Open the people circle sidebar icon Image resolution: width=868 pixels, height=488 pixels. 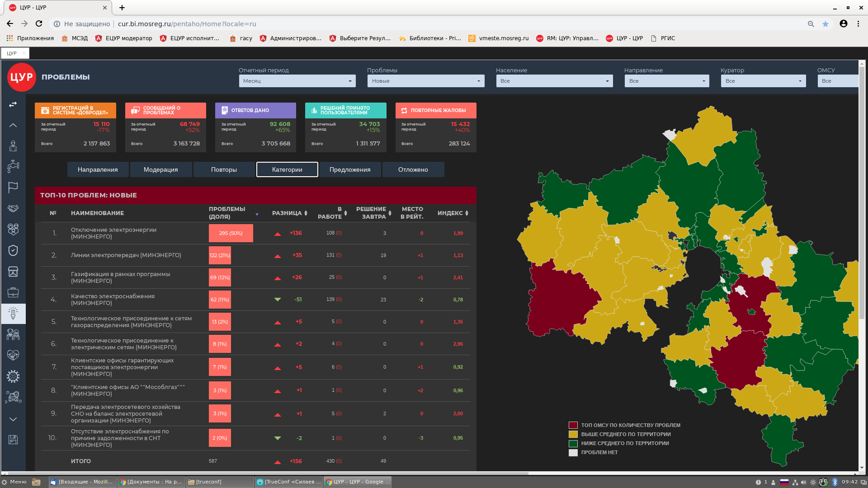coord(13,229)
